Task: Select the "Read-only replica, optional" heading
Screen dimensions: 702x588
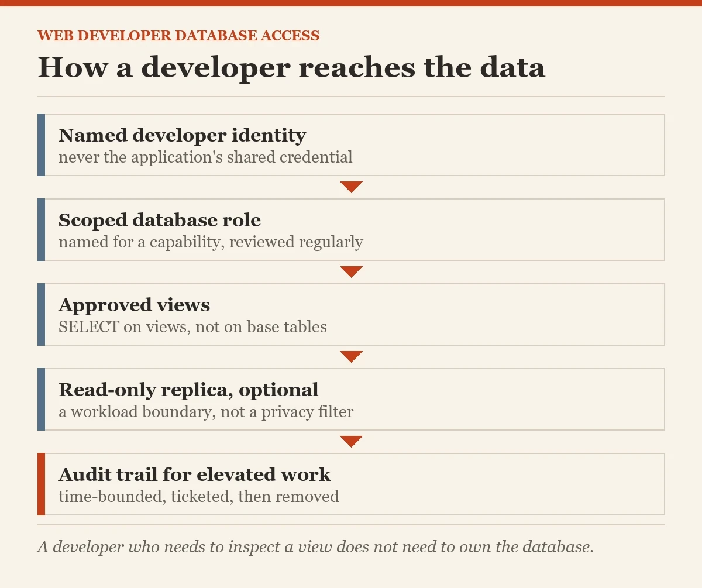Action: (188, 390)
